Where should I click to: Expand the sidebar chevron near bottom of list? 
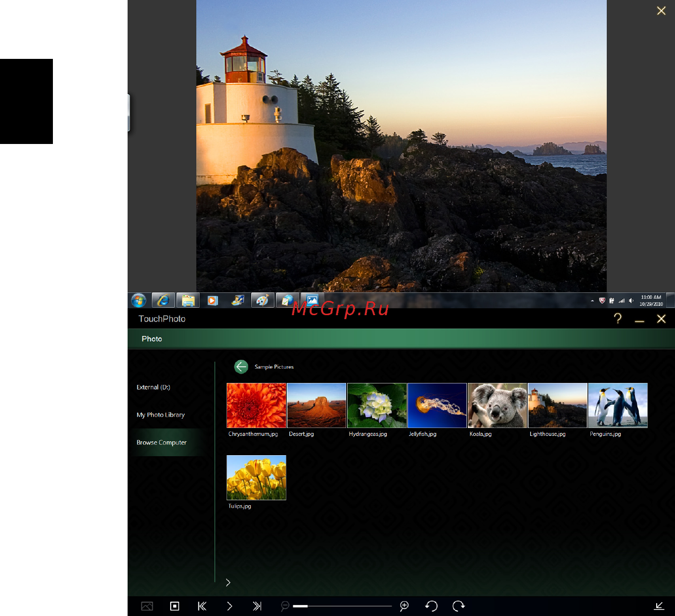tap(228, 582)
